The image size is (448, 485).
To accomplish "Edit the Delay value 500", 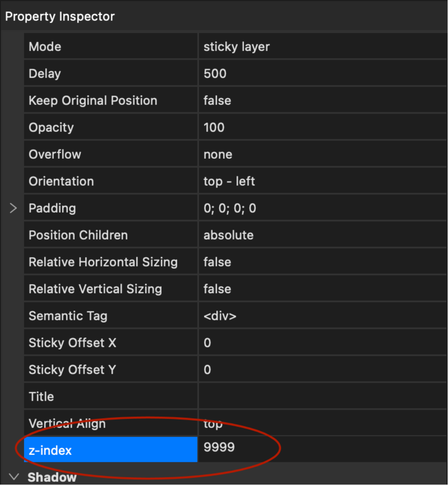I will point(322,74).
